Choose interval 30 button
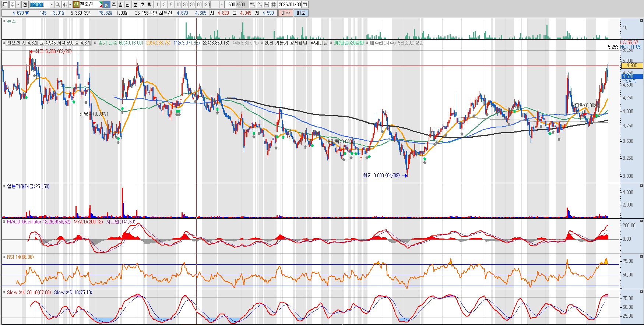 (x=192, y=4)
